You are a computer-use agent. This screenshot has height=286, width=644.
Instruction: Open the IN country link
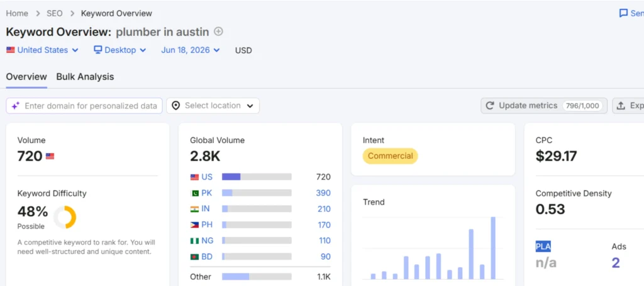point(206,209)
